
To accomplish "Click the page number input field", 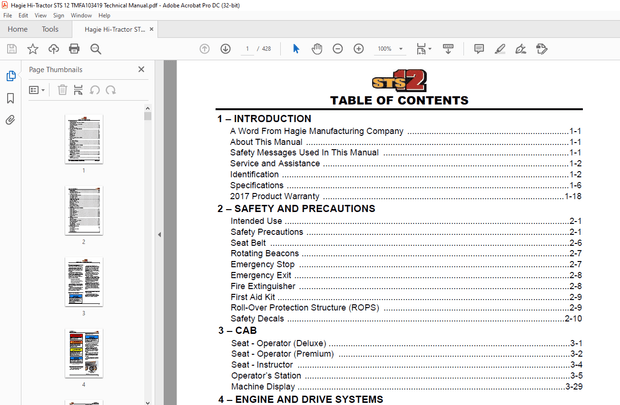I will 248,49.
